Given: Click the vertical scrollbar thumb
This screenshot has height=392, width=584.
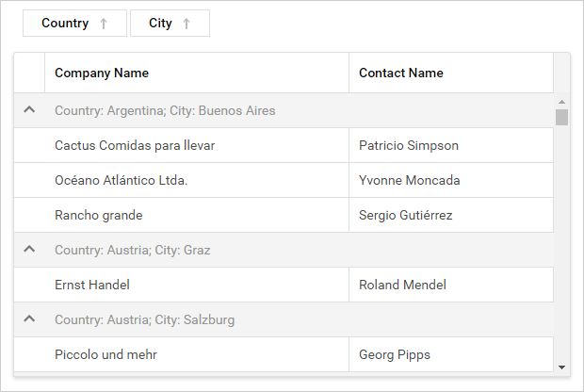Looking at the screenshot, I should point(561,117).
